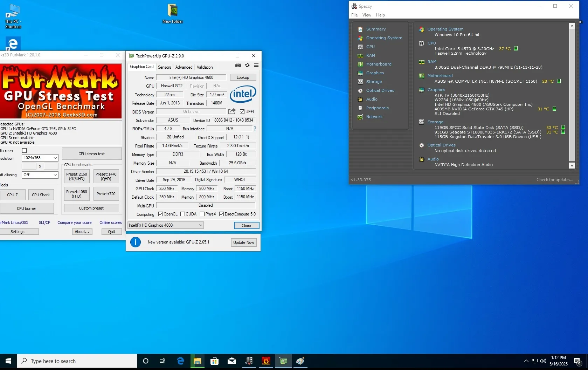This screenshot has width=588, height=370.
Task: Select Storage in Speccy sidebar
Action: tap(374, 82)
